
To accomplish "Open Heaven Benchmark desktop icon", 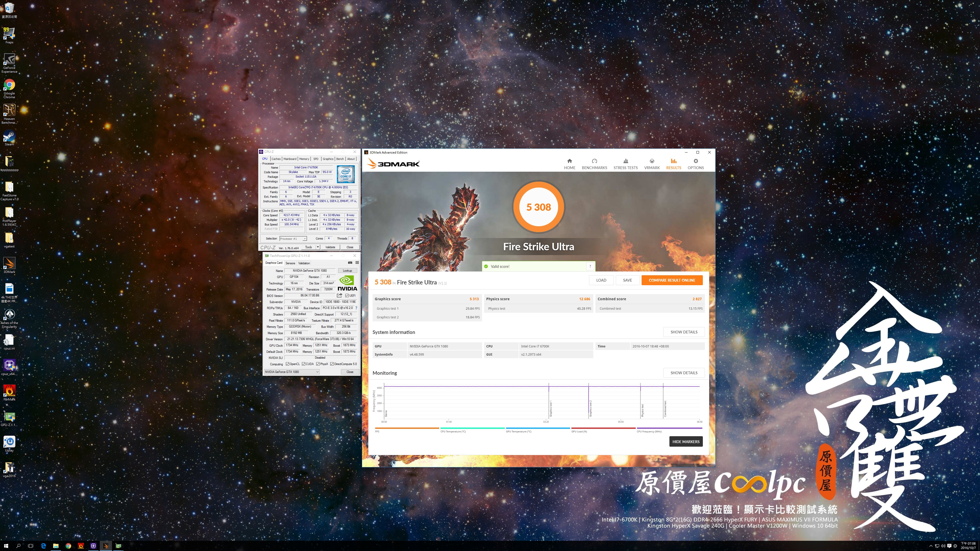I will [9, 114].
